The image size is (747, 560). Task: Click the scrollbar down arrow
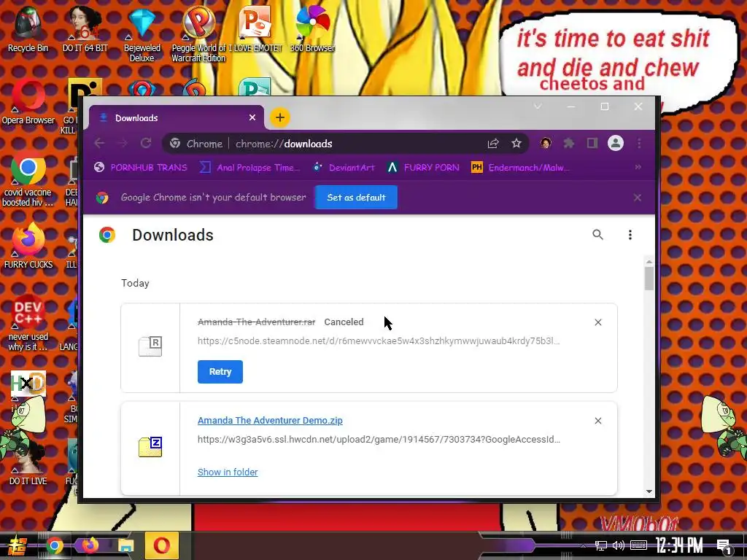[649, 491]
